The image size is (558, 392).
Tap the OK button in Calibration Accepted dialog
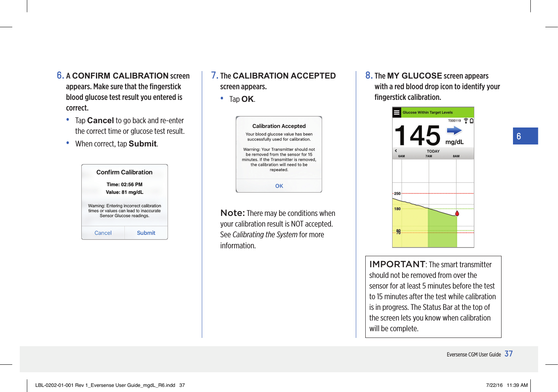tap(279, 186)
